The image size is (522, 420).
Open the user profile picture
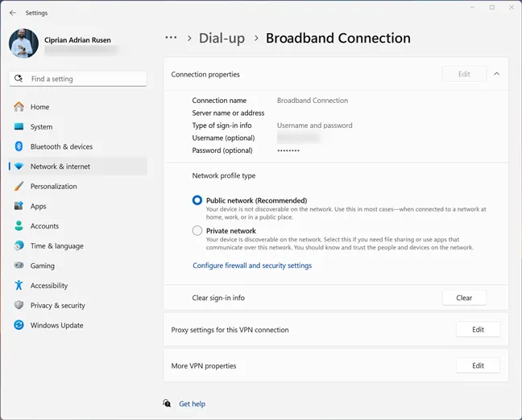click(x=23, y=43)
